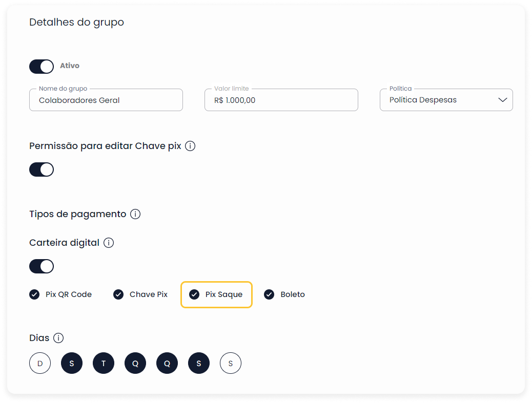Screen dimensions: 532x403
Task: Turn off the Carteira digital switch
Action: (x=42, y=266)
